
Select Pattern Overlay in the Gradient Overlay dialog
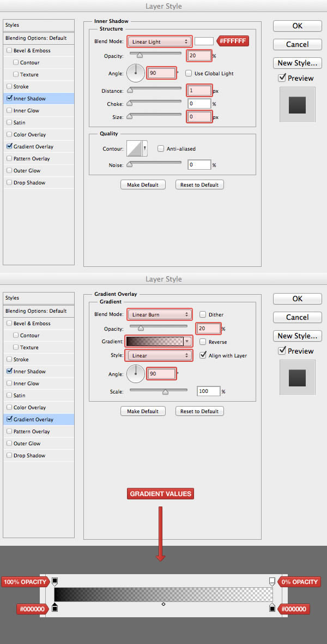point(32,431)
